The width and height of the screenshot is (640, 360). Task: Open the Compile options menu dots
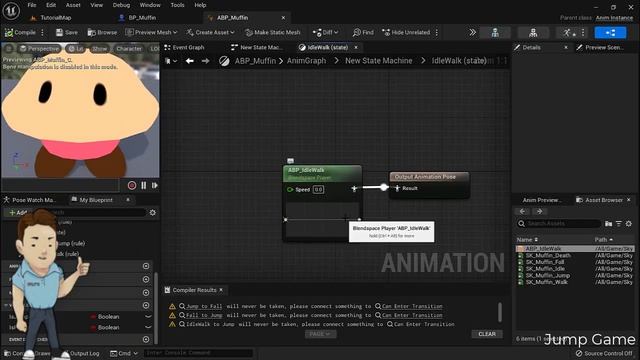(42, 32)
